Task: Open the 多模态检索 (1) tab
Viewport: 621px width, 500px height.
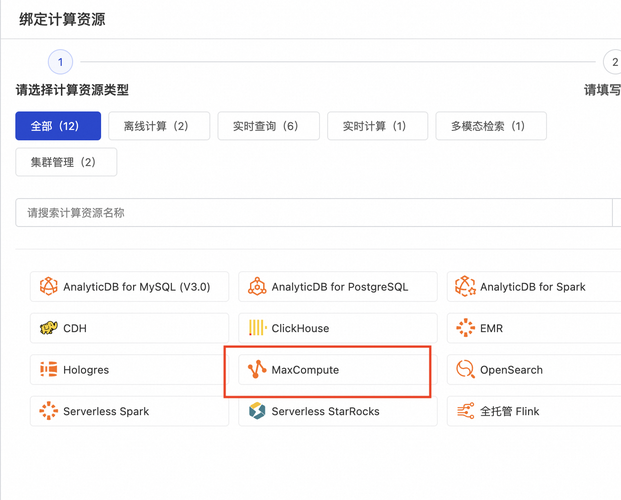Action: pyautogui.click(x=491, y=126)
